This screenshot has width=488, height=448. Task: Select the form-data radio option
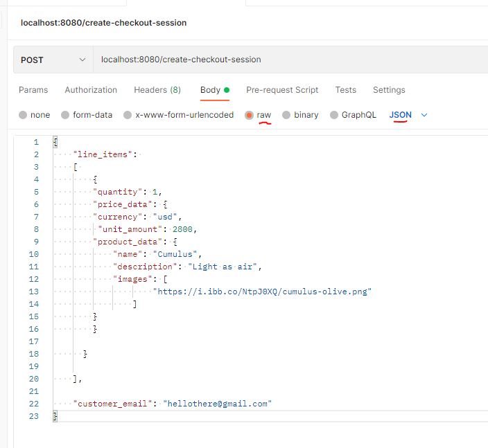coord(65,115)
